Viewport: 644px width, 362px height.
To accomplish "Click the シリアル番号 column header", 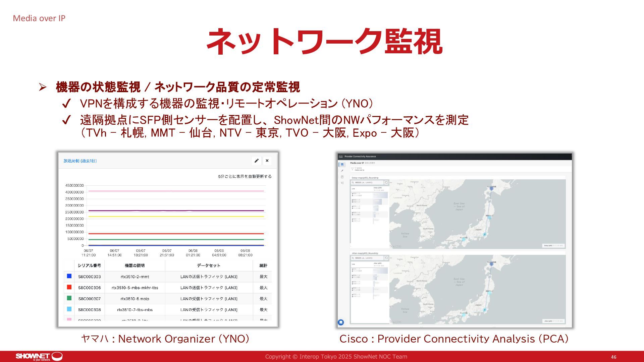I will click(x=89, y=265).
